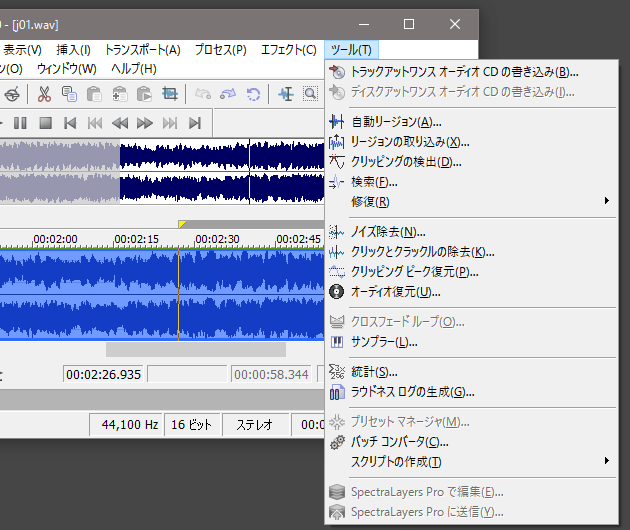Expand スクリプトの作成(T) submenu

pyautogui.click(x=472, y=462)
